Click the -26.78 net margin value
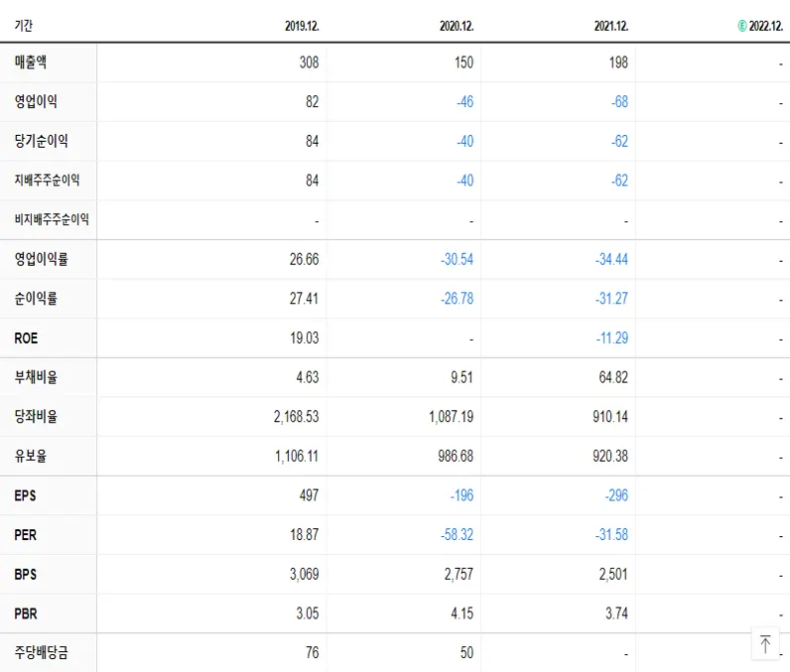Image resolution: width=790 pixels, height=672 pixels. (457, 299)
